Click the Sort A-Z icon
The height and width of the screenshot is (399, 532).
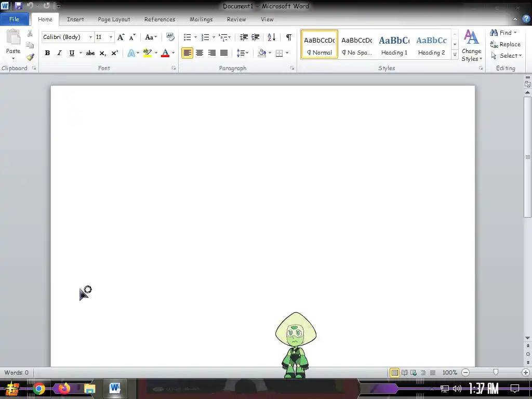pyautogui.click(x=271, y=37)
